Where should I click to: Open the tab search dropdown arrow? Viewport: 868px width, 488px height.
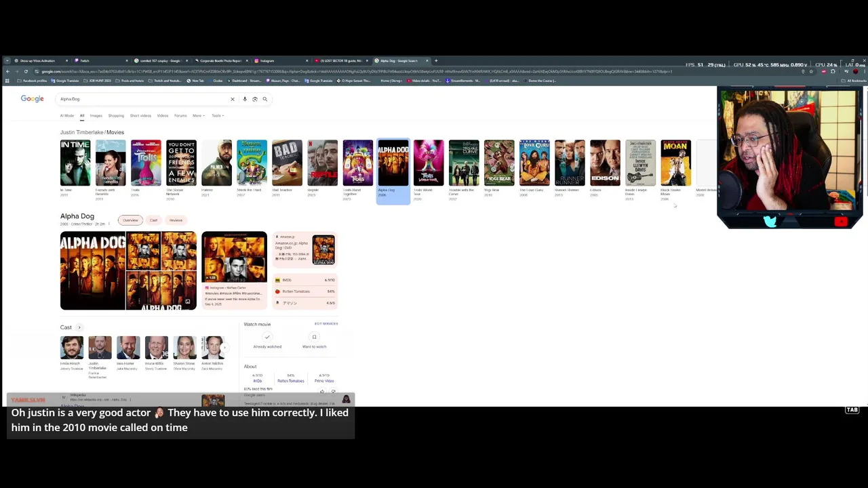[7, 60]
